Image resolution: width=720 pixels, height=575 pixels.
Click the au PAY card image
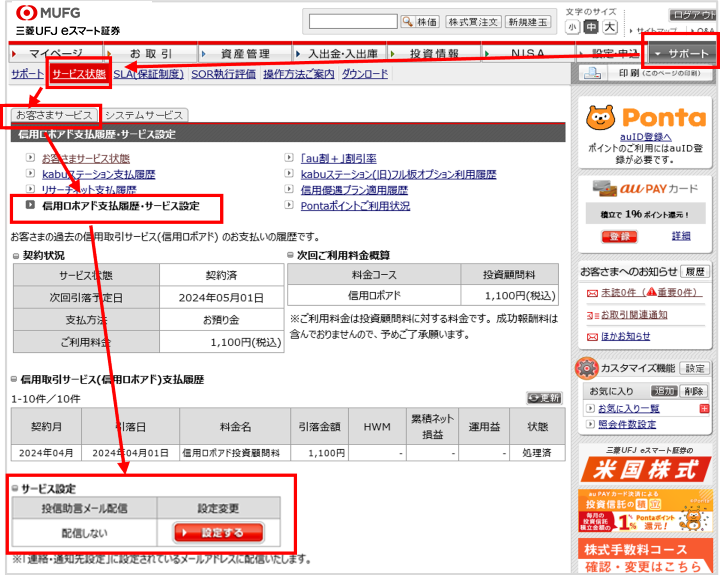604,188
